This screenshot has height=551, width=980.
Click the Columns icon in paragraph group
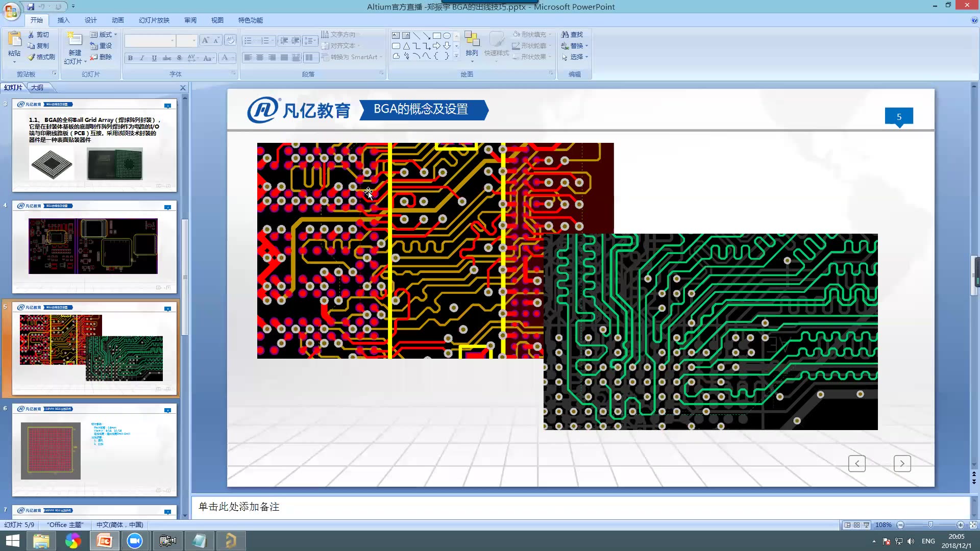[310, 58]
